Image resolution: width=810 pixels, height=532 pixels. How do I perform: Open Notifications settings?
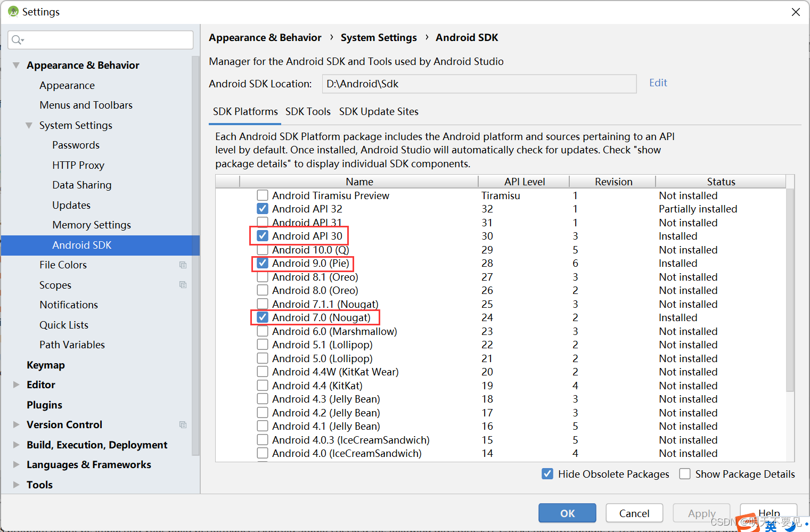click(69, 305)
